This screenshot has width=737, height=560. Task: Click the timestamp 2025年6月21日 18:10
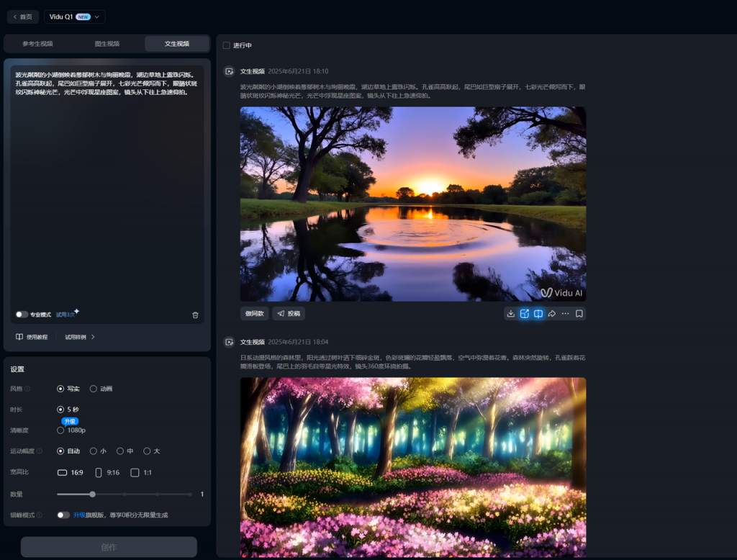pos(298,71)
